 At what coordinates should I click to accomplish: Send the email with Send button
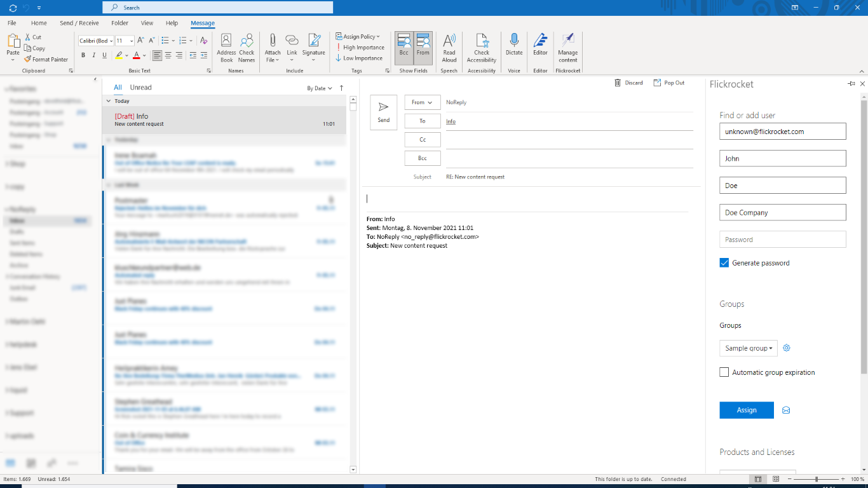tap(384, 112)
